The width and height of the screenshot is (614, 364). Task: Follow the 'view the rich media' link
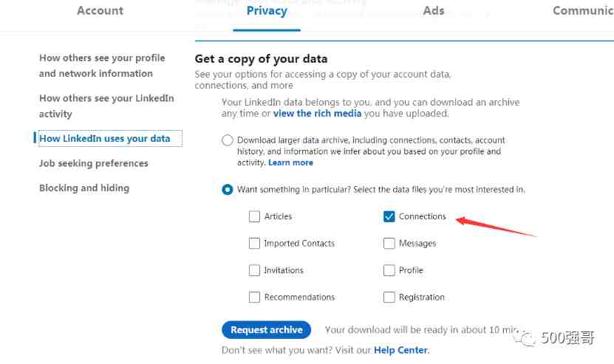(317, 114)
